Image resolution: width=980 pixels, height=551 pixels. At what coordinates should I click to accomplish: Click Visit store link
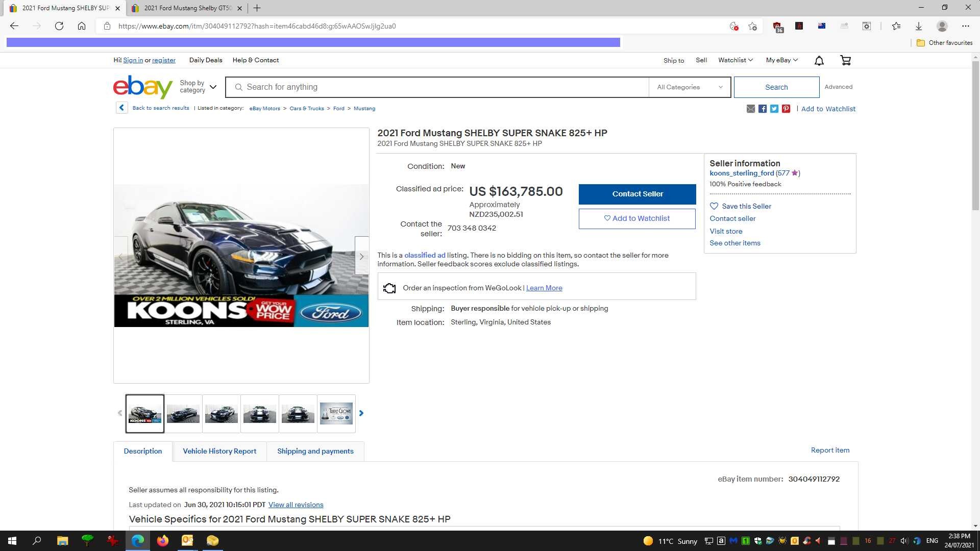click(x=726, y=231)
